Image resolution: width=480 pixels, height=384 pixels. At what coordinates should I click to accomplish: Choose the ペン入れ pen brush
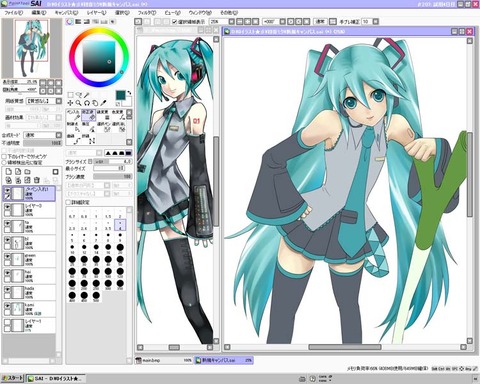point(74,115)
